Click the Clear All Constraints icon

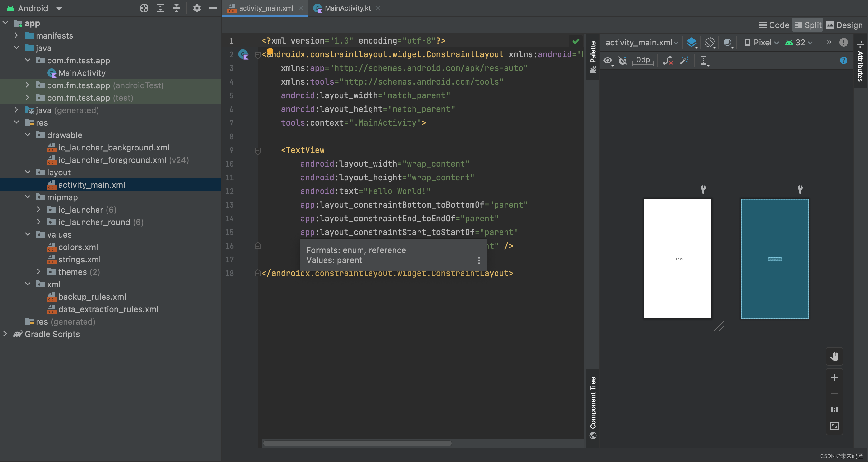(668, 60)
